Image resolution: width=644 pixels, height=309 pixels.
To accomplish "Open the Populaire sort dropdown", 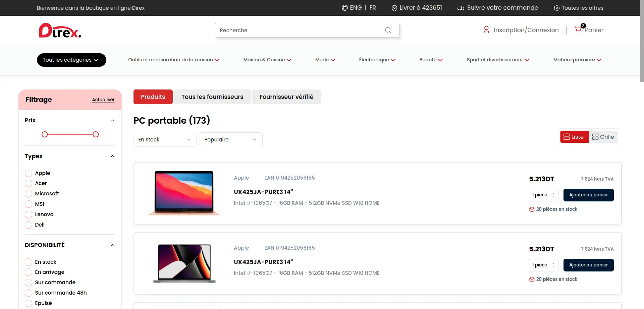I will click(231, 140).
